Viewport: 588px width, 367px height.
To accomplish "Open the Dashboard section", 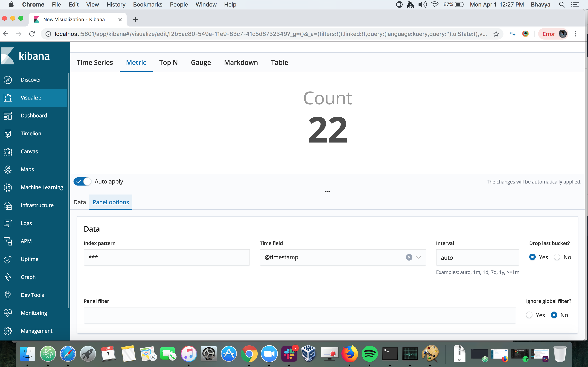I will pyautogui.click(x=34, y=115).
